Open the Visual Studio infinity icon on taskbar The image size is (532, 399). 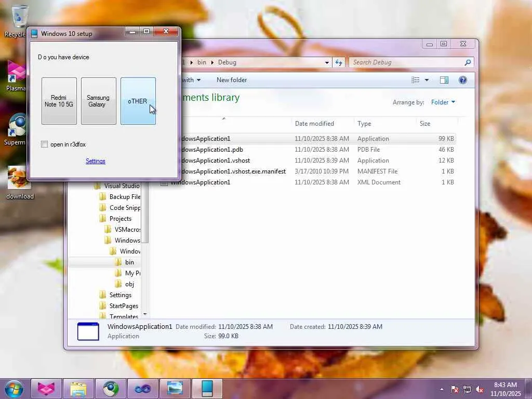(x=143, y=389)
